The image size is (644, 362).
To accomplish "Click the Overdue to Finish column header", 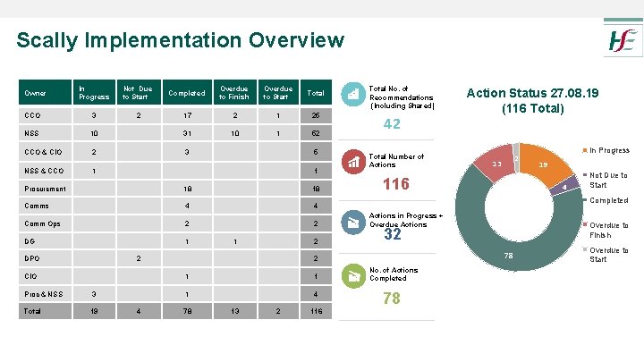I will click(235, 92).
